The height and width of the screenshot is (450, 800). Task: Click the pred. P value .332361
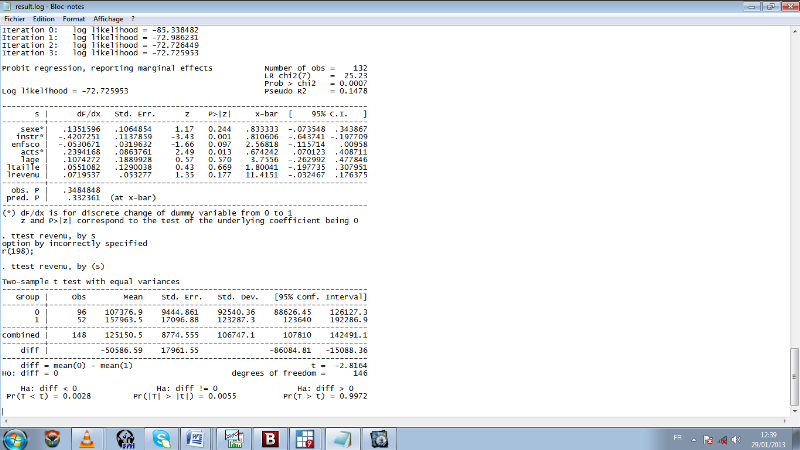84,197
